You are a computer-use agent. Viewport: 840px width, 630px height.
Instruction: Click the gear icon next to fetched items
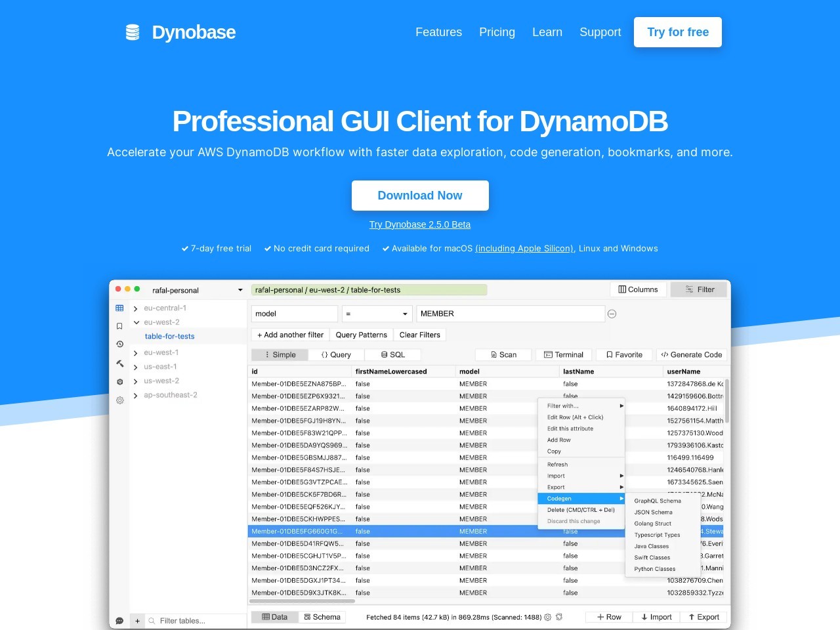pyautogui.click(x=548, y=617)
